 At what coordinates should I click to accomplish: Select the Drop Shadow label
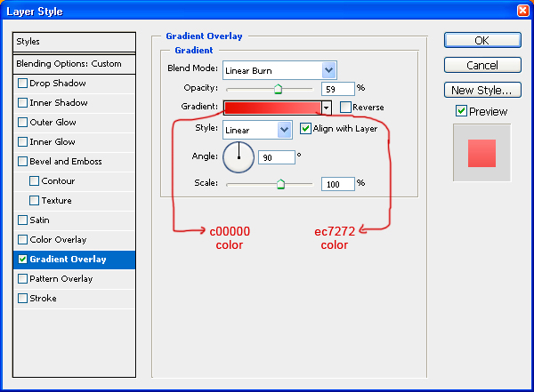pos(58,83)
